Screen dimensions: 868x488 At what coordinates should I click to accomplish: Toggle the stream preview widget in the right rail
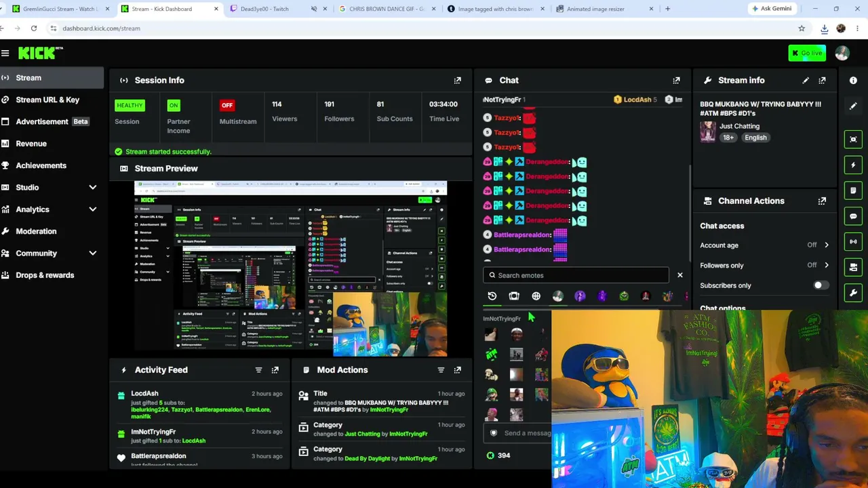pos(853,139)
